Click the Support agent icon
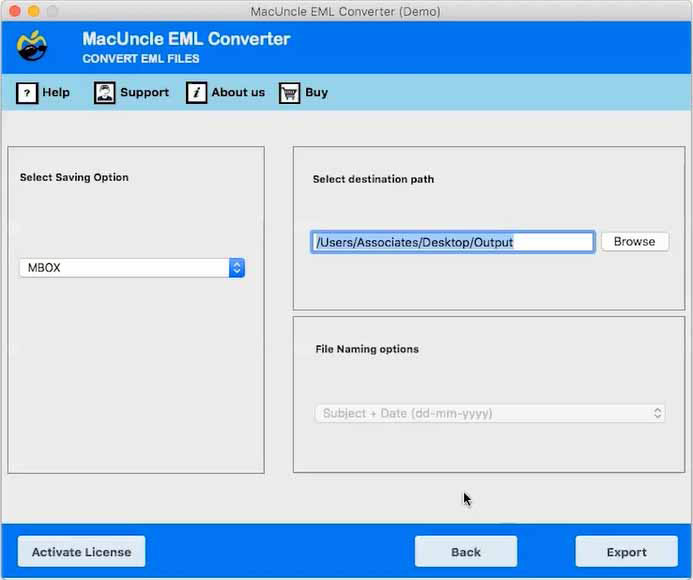 pos(104,93)
